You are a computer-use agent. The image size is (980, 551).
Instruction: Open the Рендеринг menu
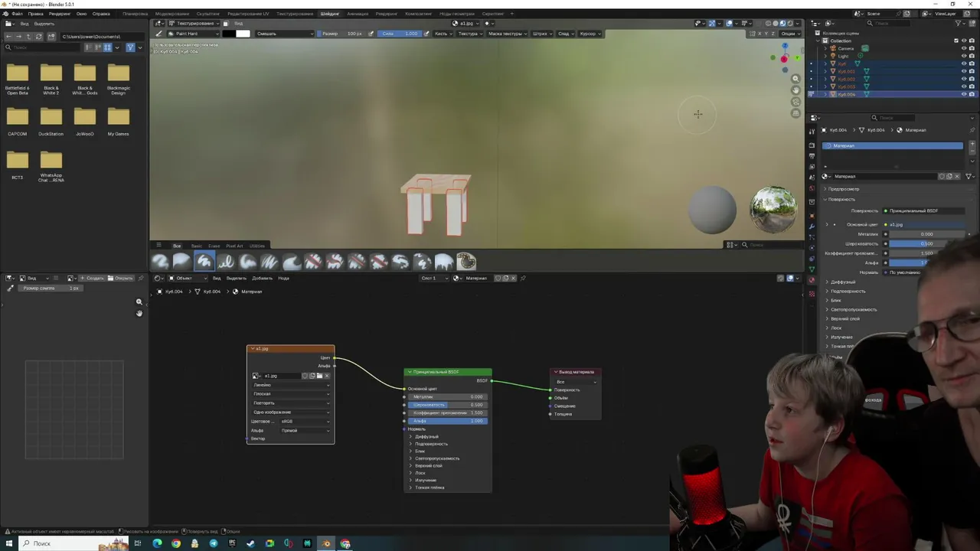coord(60,14)
